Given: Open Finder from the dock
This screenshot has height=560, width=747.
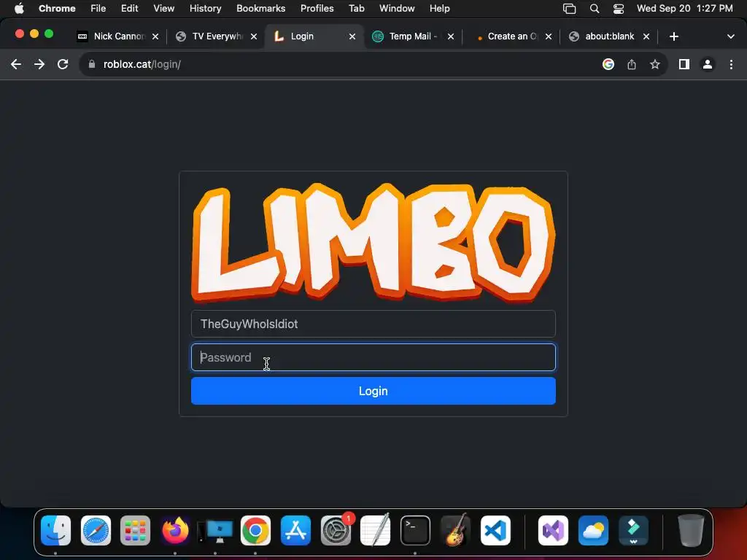Looking at the screenshot, I should [x=55, y=530].
